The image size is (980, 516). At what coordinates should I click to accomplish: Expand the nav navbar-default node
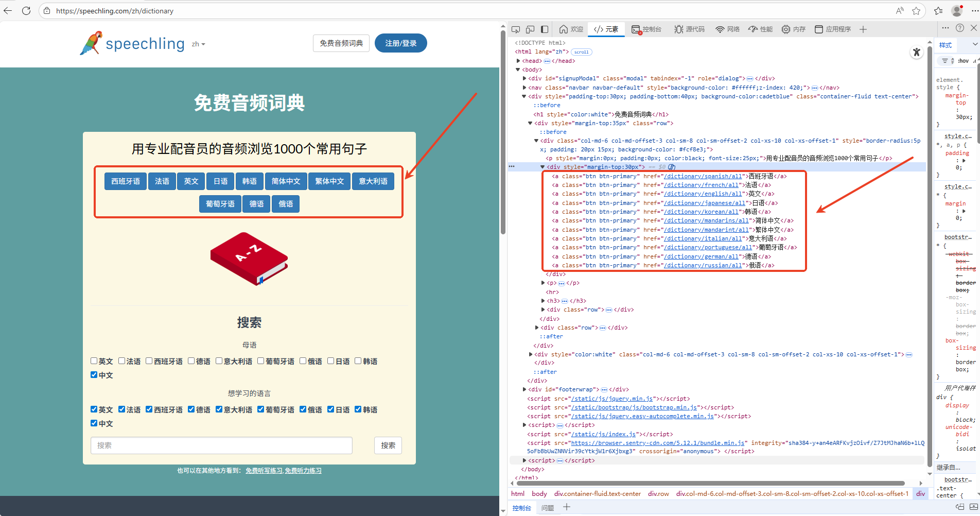[524, 88]
